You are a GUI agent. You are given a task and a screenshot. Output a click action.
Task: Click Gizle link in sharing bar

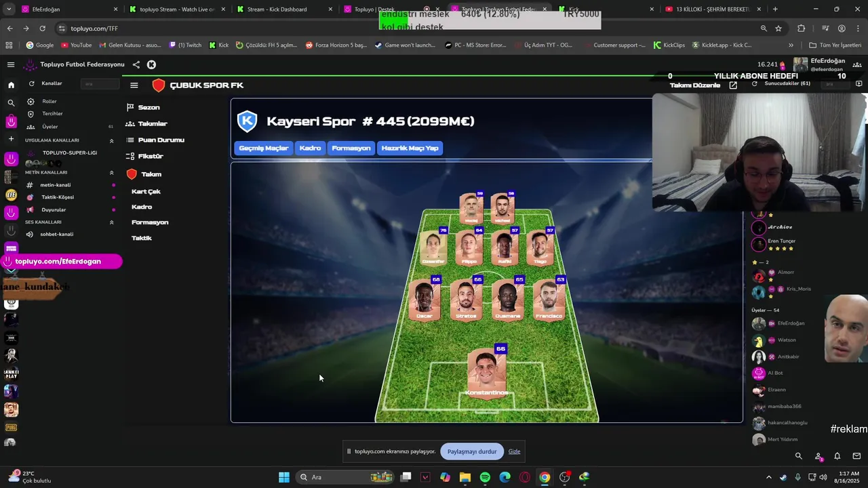pyautogui.click(x=515, y=451)
